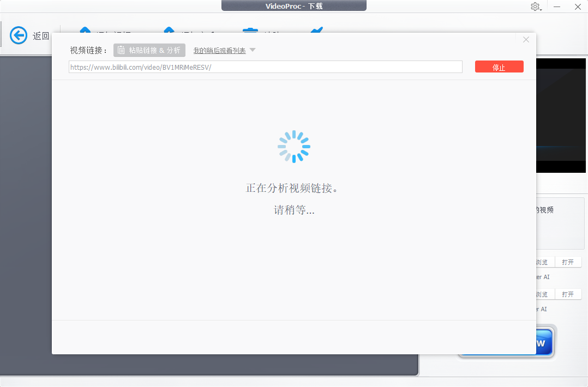Screen dimensions: 588x387
Task: Click the back arrow icon to return
Action: click(x=18, y=35)
